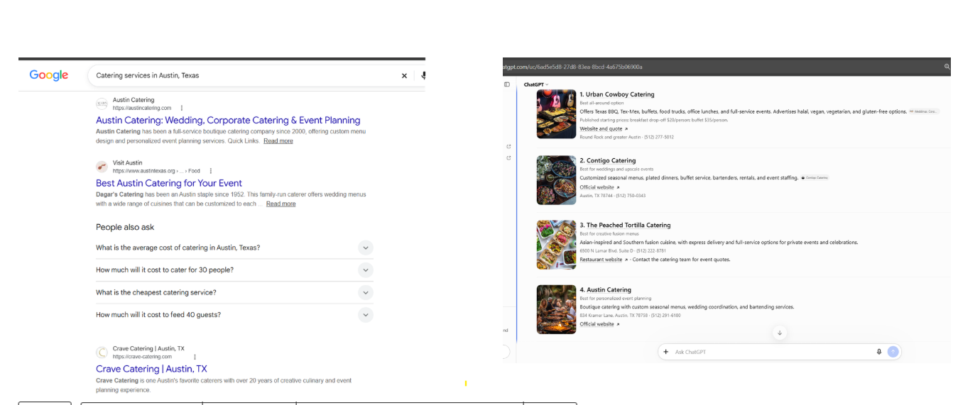The height and width of the screenshot is (405, 980).
Task: Click the scroll-to-bottom arrow in ChatGPT
Action: click(780, 333)
